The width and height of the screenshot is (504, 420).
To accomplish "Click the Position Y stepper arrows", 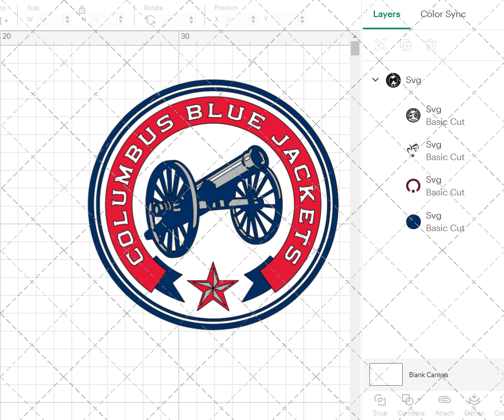I will [302, 20].
